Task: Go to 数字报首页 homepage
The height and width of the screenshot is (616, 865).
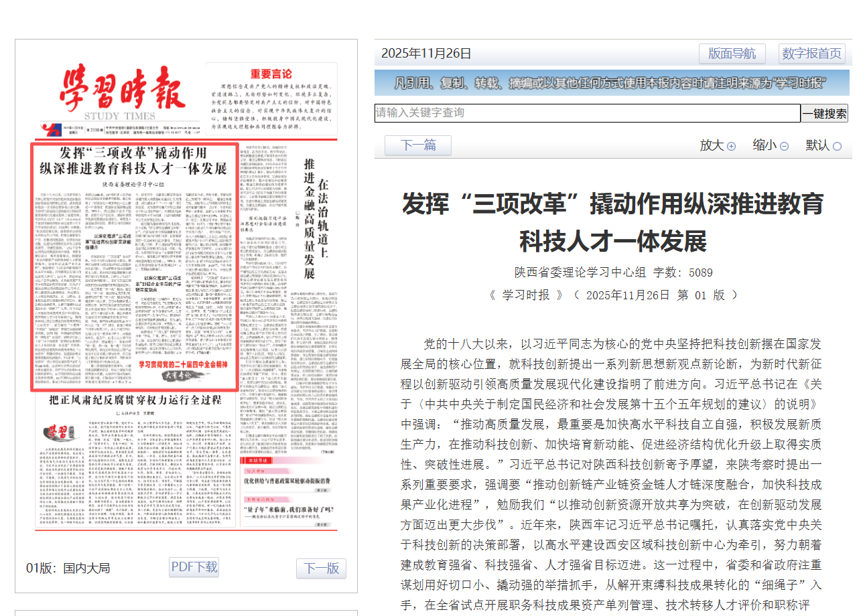Action: tap(811, 54)
